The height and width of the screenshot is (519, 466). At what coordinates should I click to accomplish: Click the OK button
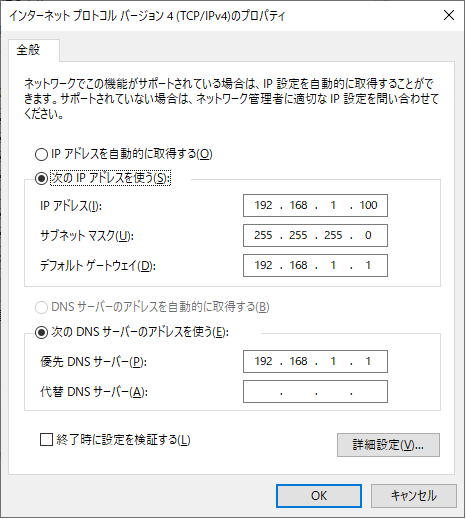(x=319, y=496)
